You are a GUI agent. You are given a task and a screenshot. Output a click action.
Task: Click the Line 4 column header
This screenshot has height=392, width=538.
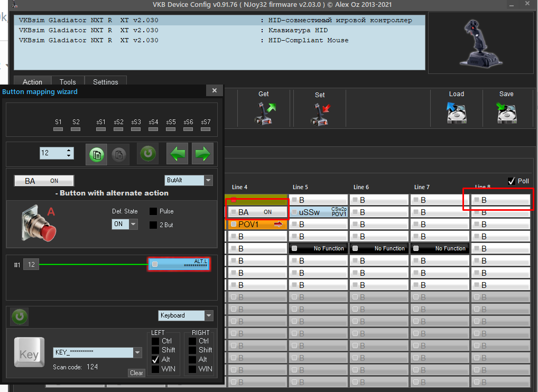(239, 187)
